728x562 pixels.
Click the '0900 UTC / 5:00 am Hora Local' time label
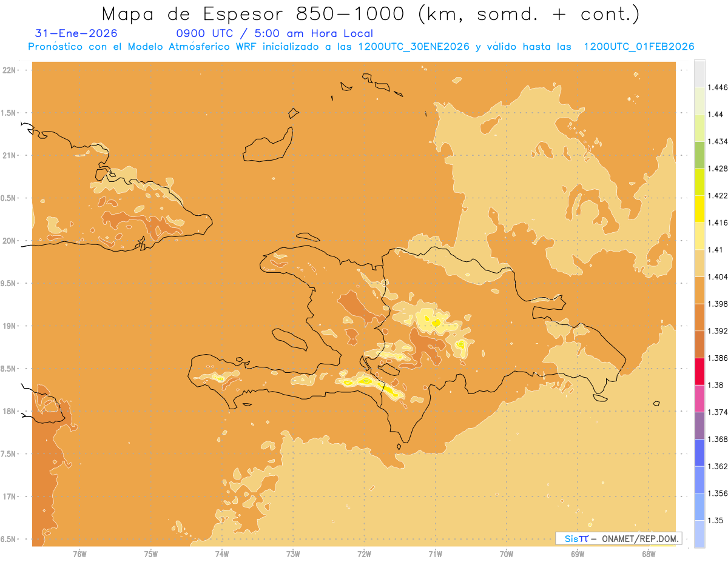click(x=274, y=34)
